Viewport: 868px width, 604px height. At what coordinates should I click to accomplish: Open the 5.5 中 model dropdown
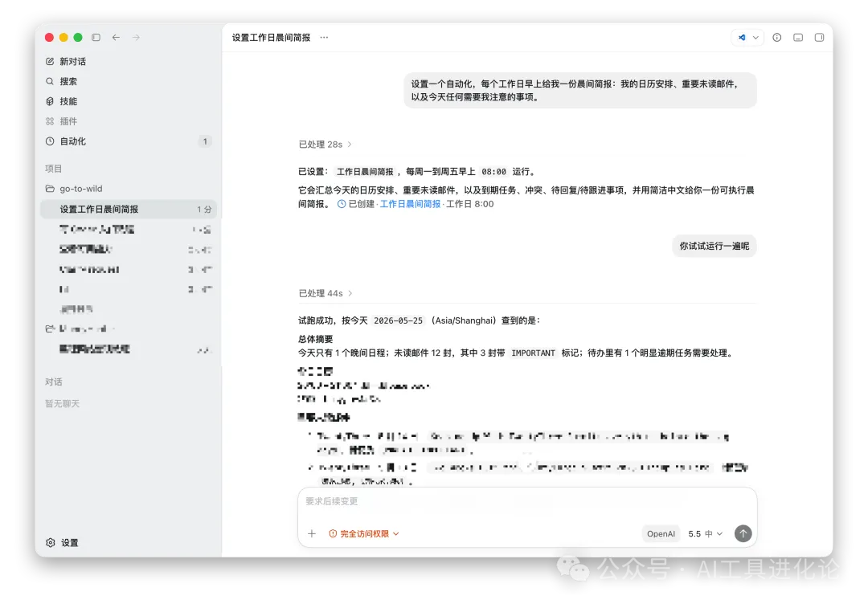pyautogui.click(x=706, y=534)
